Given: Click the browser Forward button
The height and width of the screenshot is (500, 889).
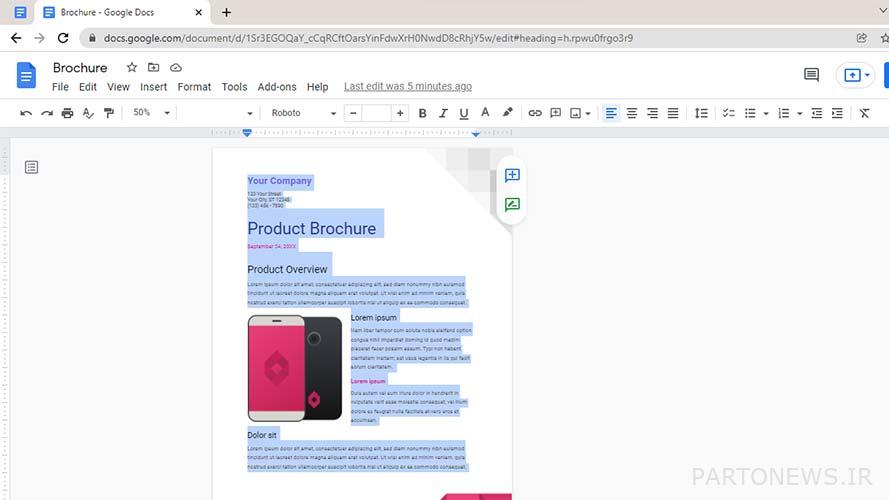Looking at the screenshot, I should point(39,38).
